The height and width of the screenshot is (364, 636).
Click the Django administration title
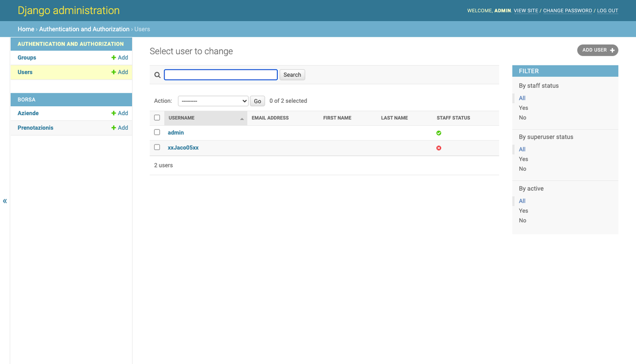[x=69, y=10]
